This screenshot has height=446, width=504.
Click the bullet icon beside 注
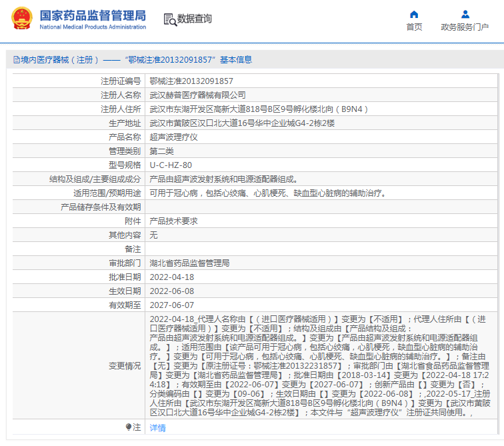click(129, 427)
